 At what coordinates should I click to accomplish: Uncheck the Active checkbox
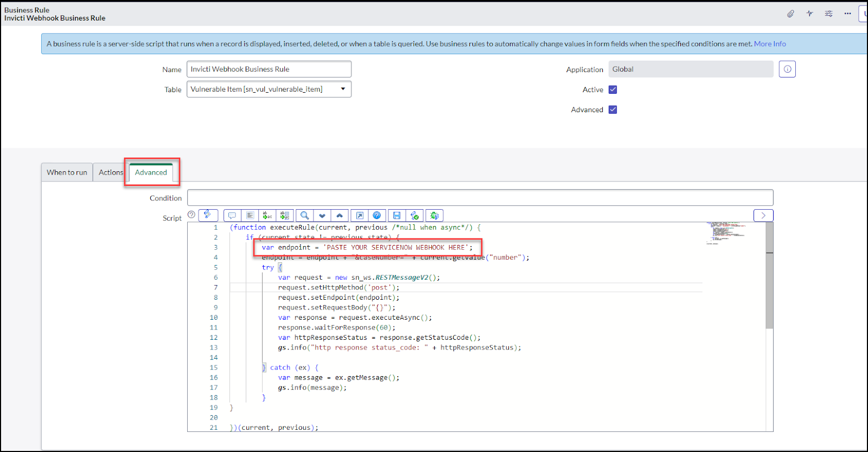pyautogui.click(x=613, y=89)
